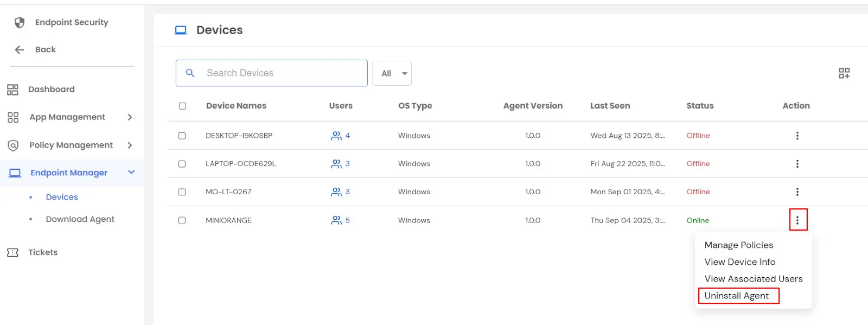Check the box for the MINIORANGE device

click(182, 220)
